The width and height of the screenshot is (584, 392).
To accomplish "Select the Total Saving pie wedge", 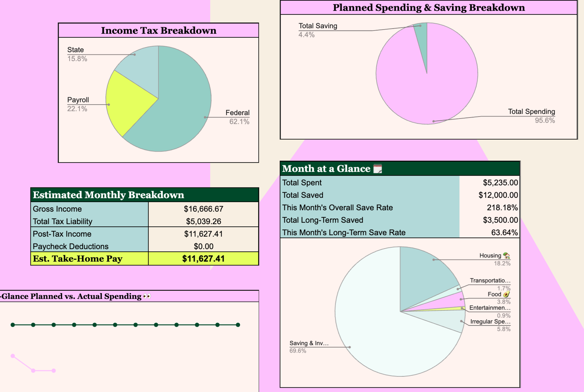I will pyautogui.click(x=422, y=38).
